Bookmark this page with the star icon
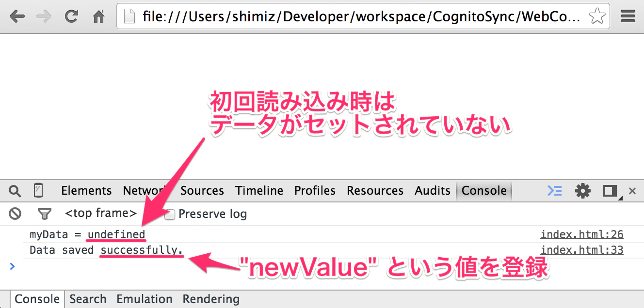This screenshot has width=644, height=308. coord(597,17)
